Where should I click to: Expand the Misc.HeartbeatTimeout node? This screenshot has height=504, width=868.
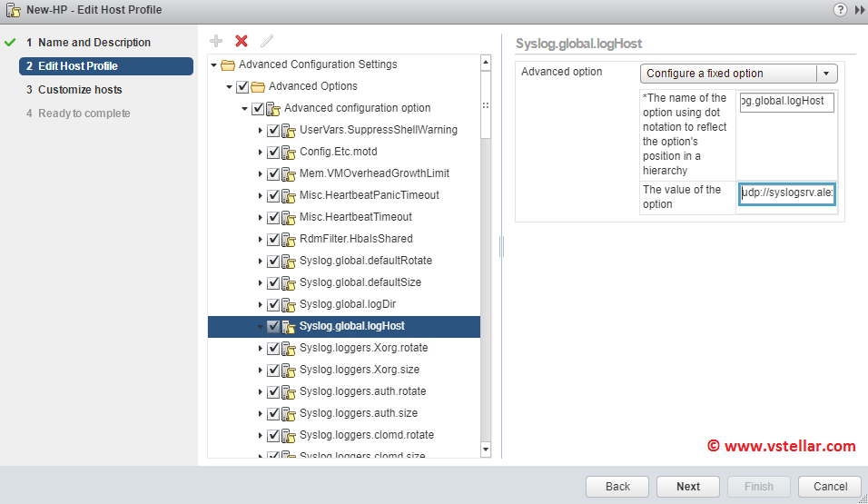tap(261, 217)
